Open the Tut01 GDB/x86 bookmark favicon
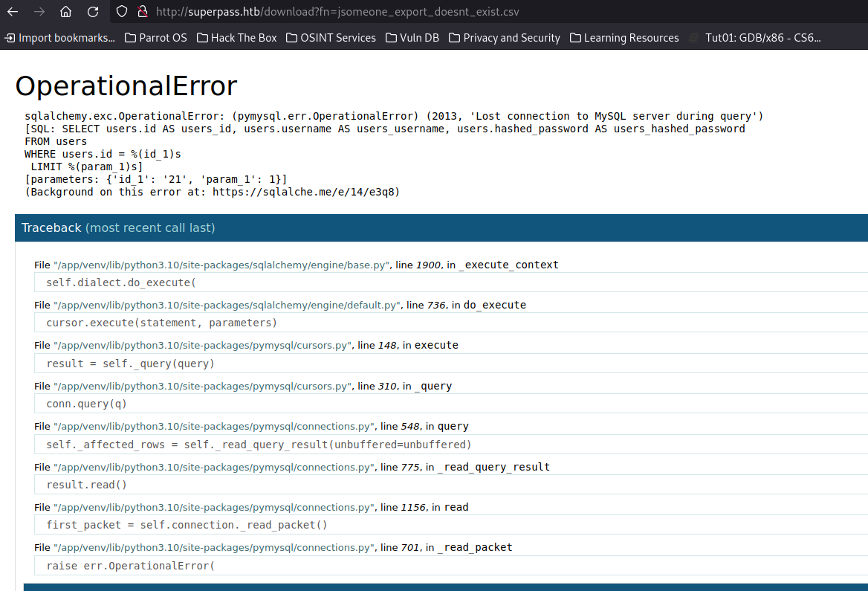The width and height of the screenshot is (868, 591). tap(693, 37)
